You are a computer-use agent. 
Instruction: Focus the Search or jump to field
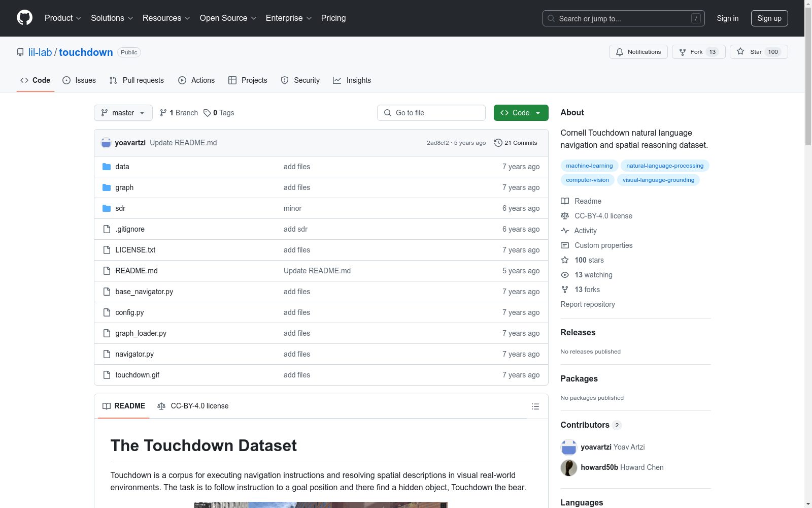(624, 18)
